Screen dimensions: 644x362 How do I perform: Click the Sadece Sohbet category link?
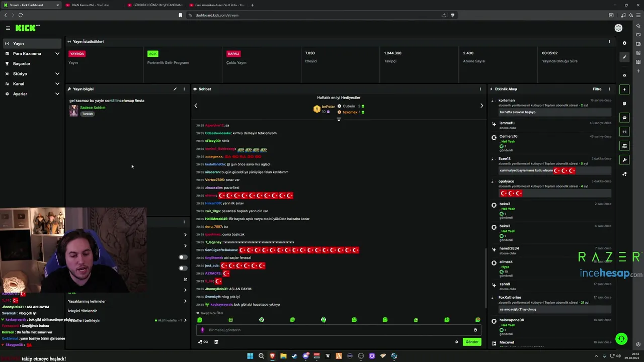point(93,108)
